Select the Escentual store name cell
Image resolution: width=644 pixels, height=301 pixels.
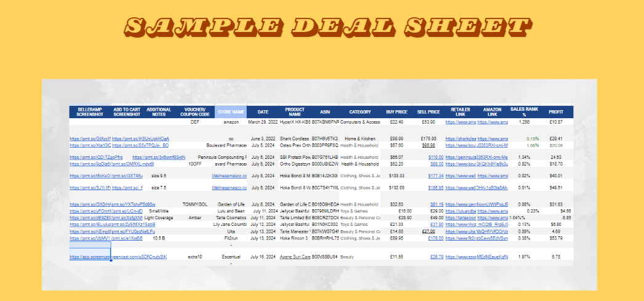[x=231, y=257]
